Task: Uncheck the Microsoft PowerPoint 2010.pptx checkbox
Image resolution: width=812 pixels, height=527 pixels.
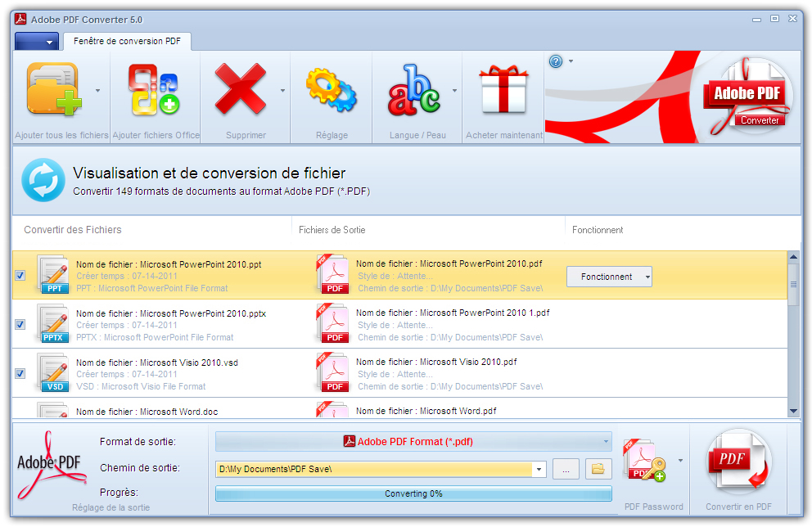Action: click(20, 325)
